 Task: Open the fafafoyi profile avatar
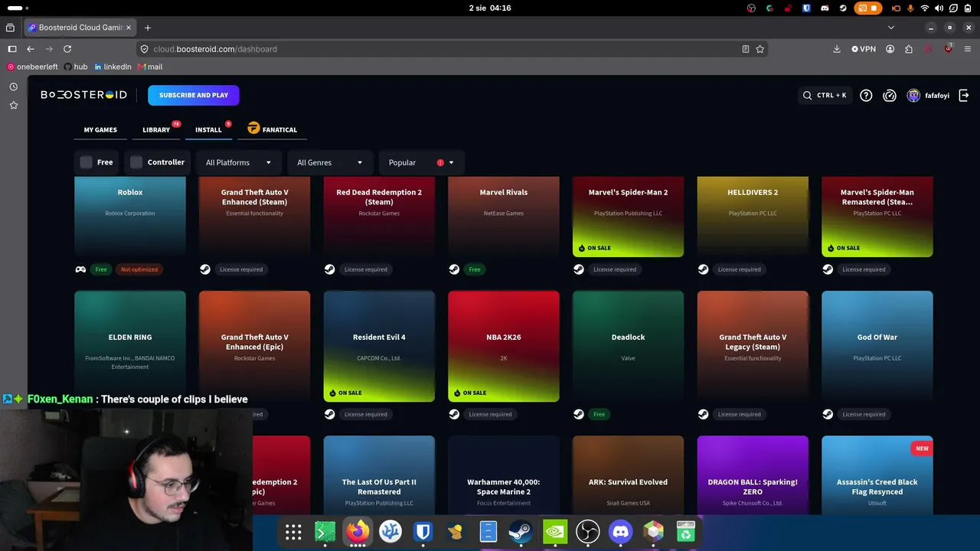[x=913, y=96]
